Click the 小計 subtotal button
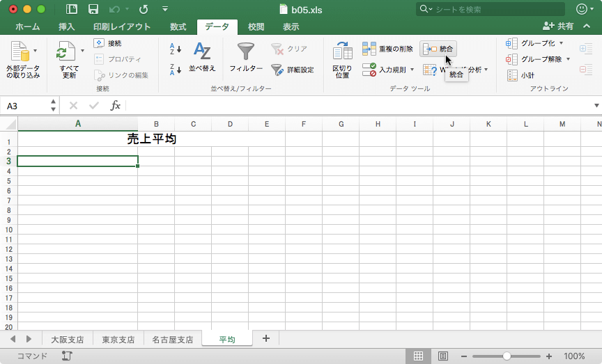 (x=520, y=76)
